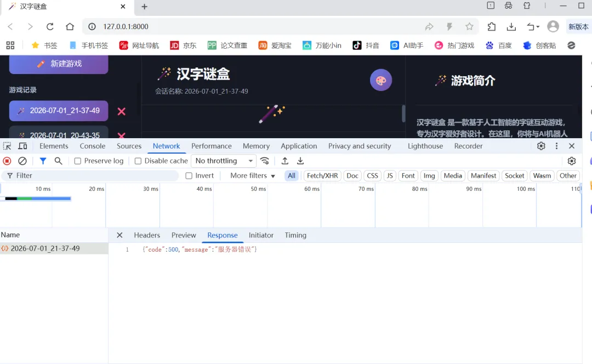Export HAR with download arrow icon

click(300, 161)
